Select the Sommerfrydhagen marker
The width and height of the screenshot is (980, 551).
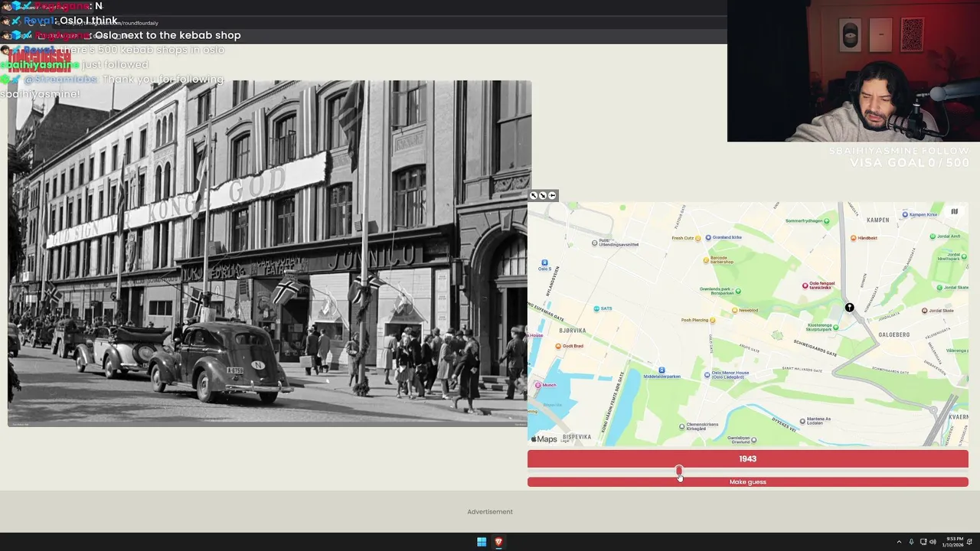point(828,221)
